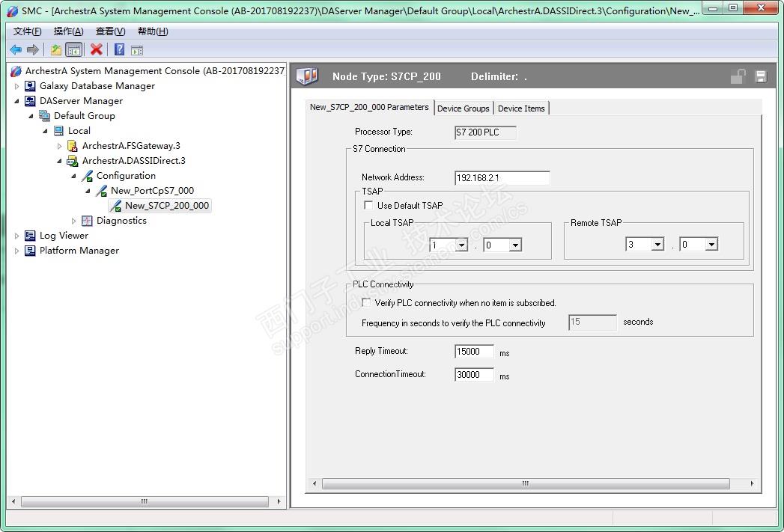The width and height of the screenshot is (784, 532).
Task: Click the Save disk icon in header
Action: pyautogui.click(x=761, y=76)
